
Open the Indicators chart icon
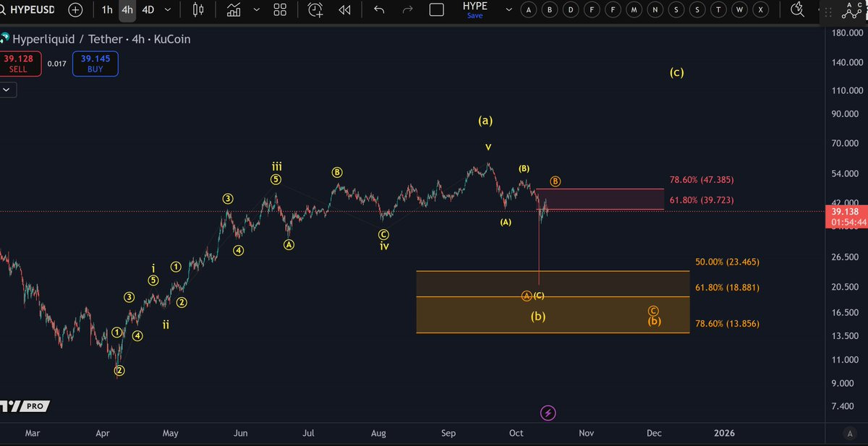pos(234,10)
